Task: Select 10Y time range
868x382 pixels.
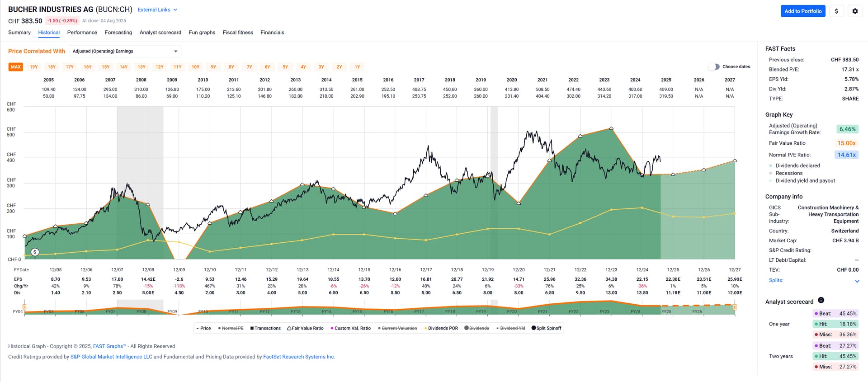Action: (195, 67)
